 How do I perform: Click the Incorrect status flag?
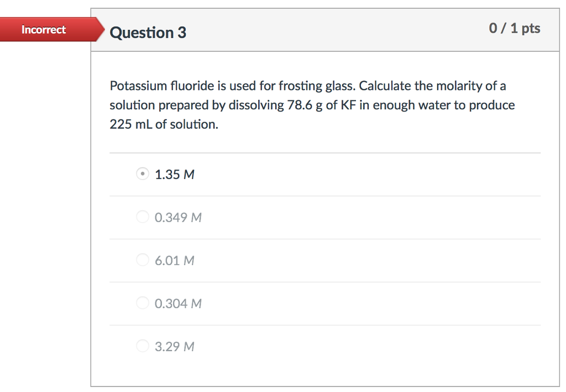(x=43, y=30)
